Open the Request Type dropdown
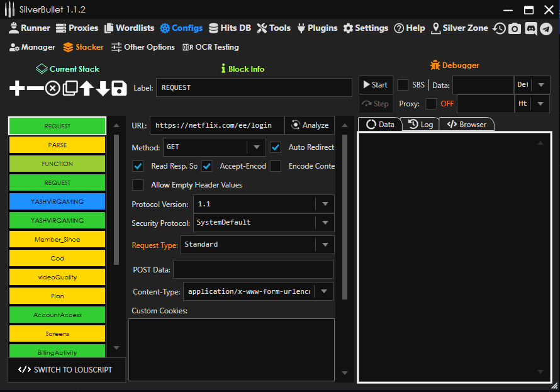Screen dimensions: 560x392 click(325, 245)
